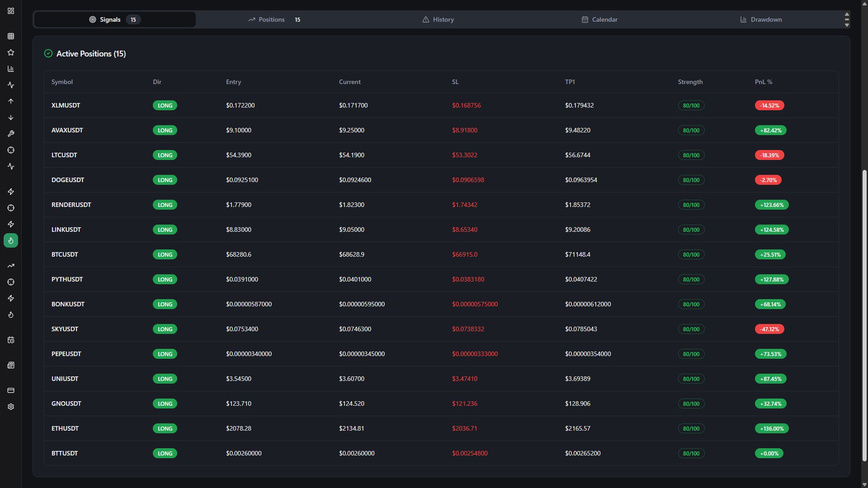Image resolution: width=868 pixels, height=488 pixels.
Task: Select the highlighted green flame sidebar icon
Action: 11,240
